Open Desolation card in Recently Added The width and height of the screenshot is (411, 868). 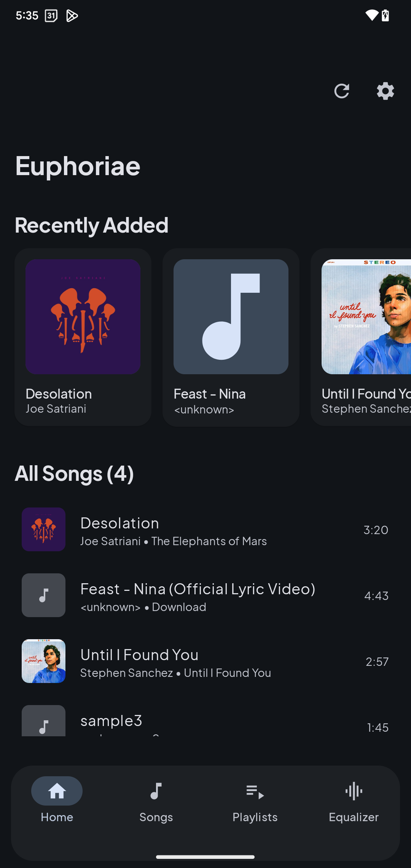pos(83,337)
